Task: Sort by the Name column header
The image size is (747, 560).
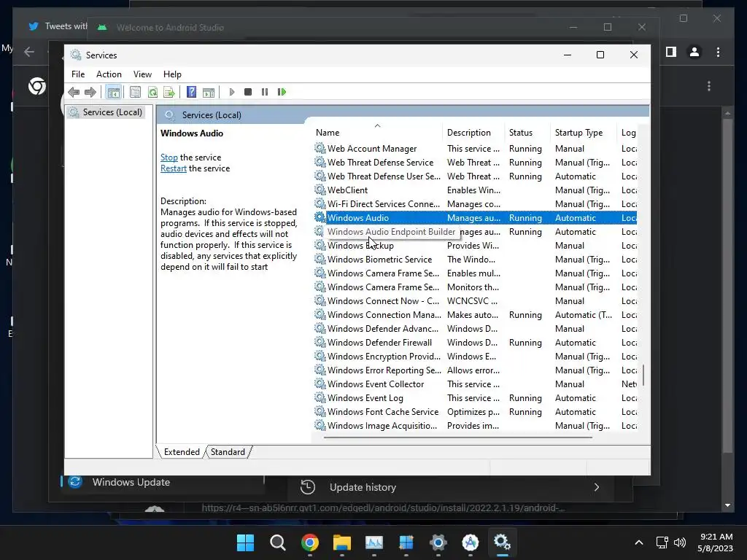Action: [x=377, y=133]
